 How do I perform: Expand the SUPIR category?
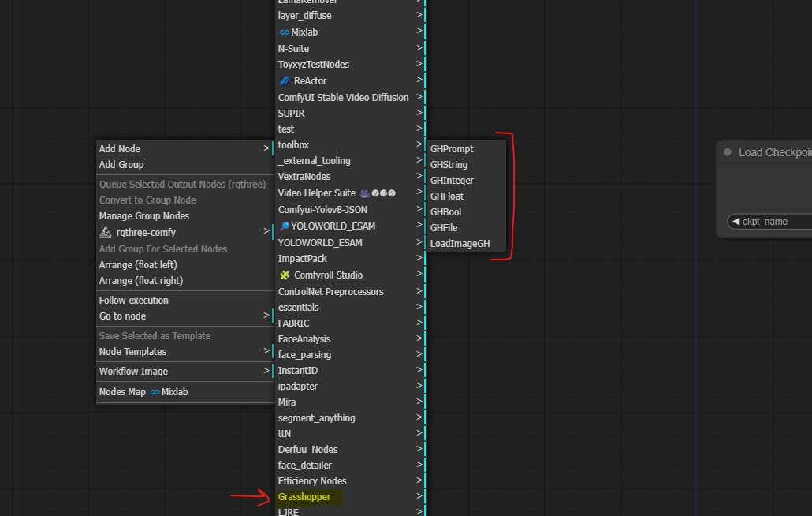pos(350,114)
